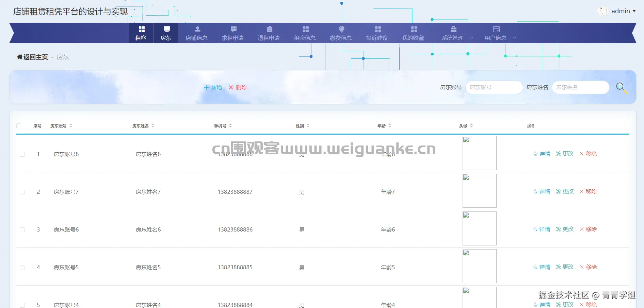Check the row checkbox for 房东账号4

click(22, 305)
